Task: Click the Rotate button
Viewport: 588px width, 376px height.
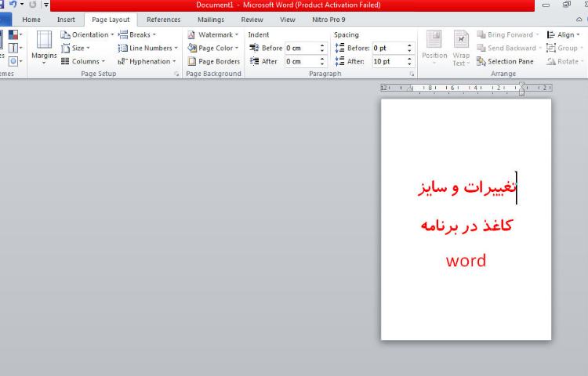Action: point(564,61)
